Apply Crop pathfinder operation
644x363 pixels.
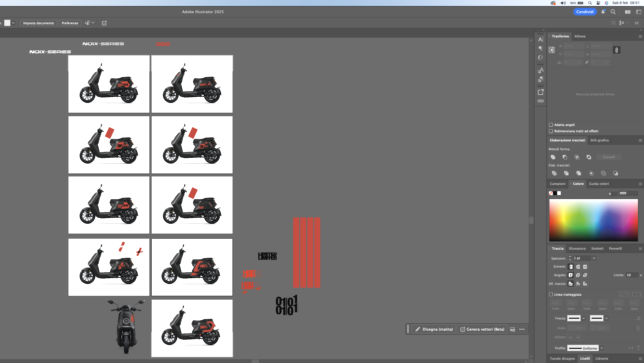591,173
